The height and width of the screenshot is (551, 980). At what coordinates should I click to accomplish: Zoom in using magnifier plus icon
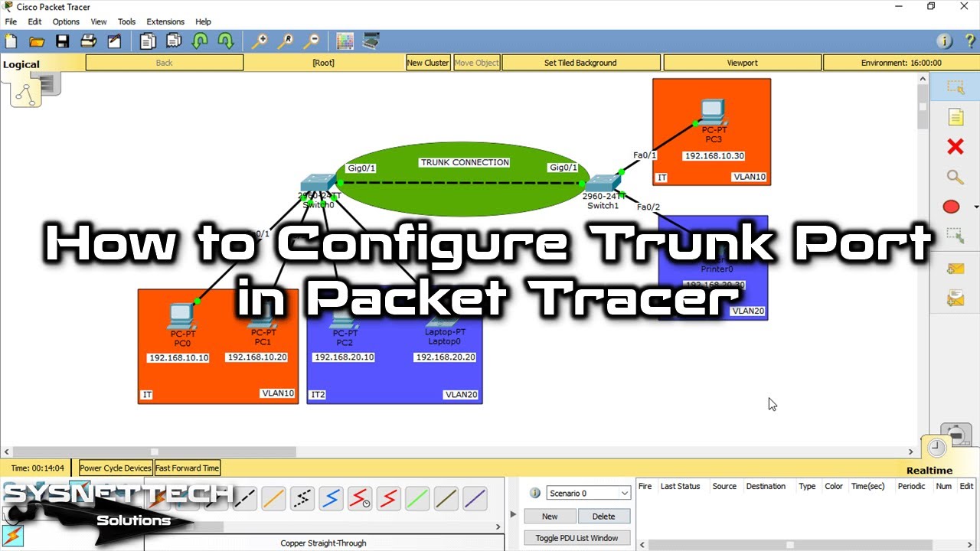point(260,41)
